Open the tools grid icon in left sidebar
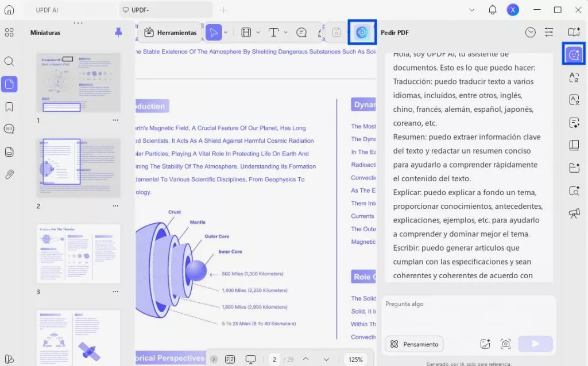The height and width of the screenshot is (366, 588). click(x=9, y=33)
